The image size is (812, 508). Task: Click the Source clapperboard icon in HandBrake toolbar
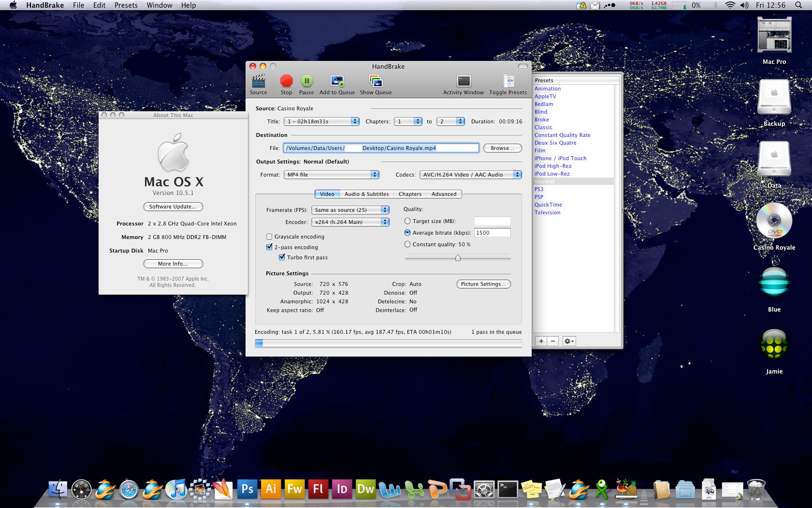(x=259, y=81)
